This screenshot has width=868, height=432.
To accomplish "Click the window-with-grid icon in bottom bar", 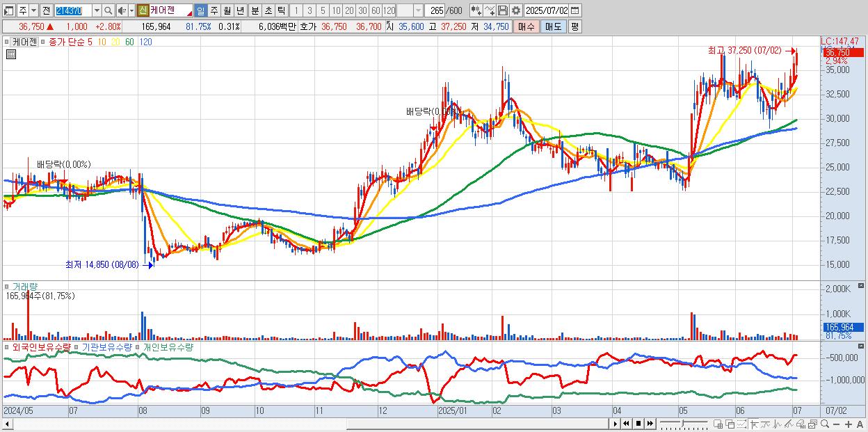I will tap(718, 424).
